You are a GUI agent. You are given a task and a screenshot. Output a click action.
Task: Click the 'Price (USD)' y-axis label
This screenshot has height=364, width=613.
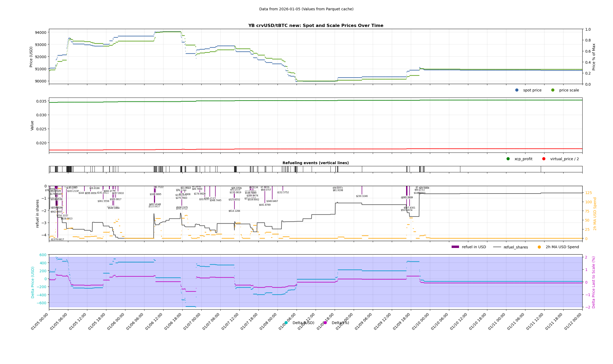pos(31,57)
